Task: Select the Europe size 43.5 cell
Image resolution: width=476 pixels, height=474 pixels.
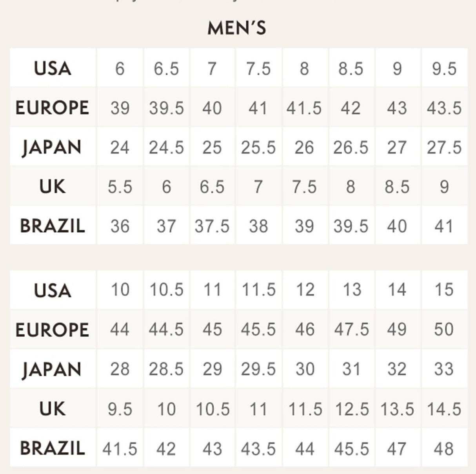Action: (444, 108)
